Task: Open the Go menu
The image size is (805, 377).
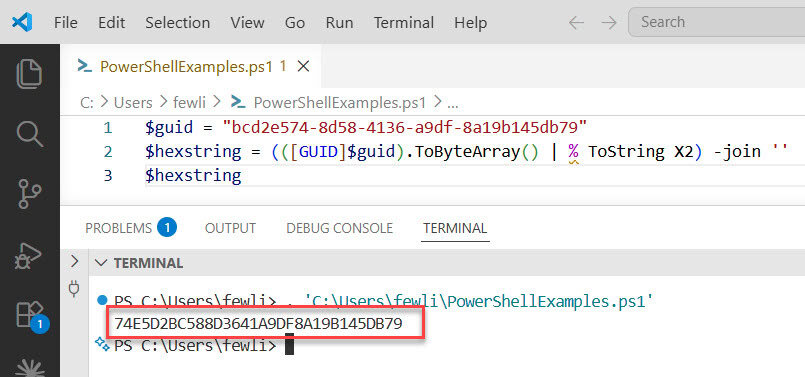Action: coord(295,23)
